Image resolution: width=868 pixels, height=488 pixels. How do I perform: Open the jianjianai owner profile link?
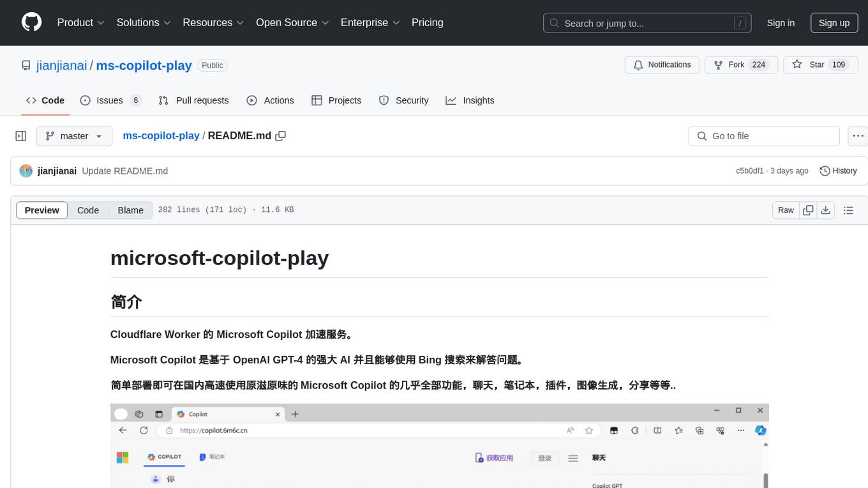pyautogui.click(x=61, y=65)
